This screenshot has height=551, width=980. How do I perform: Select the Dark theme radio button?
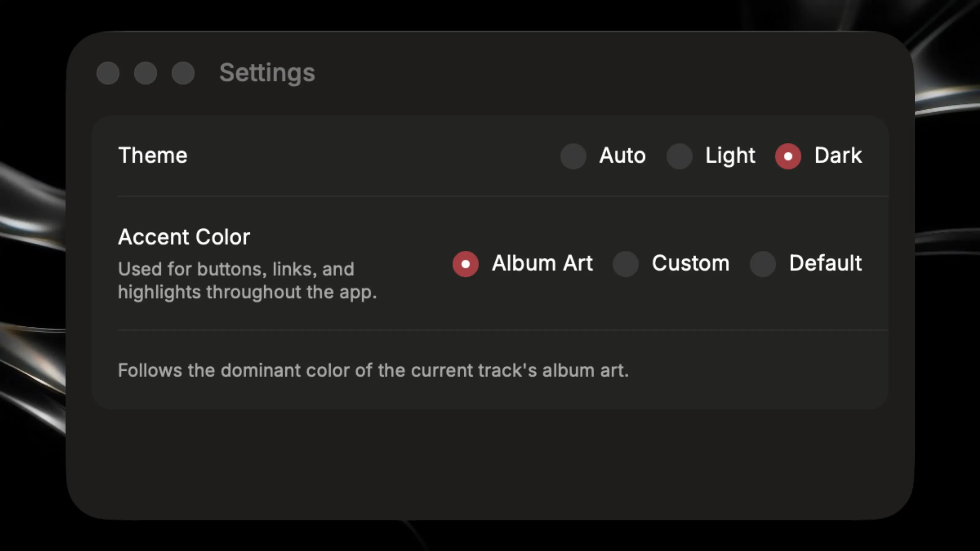tap(788, 156)
